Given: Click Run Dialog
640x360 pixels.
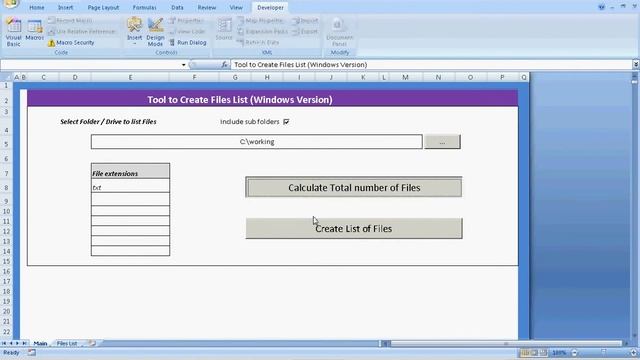Looking at the screenshot, I should pyautogui.click(x=188, y=42).
